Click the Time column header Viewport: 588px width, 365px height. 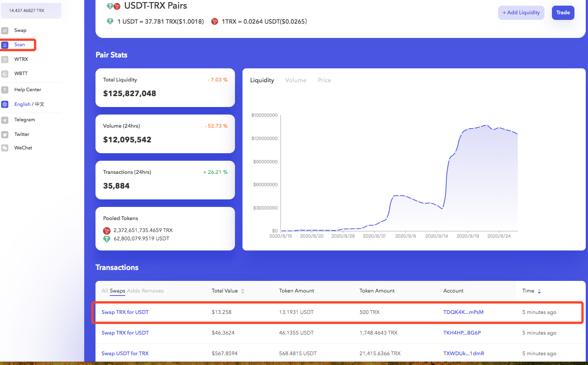(x=528, y=291)
